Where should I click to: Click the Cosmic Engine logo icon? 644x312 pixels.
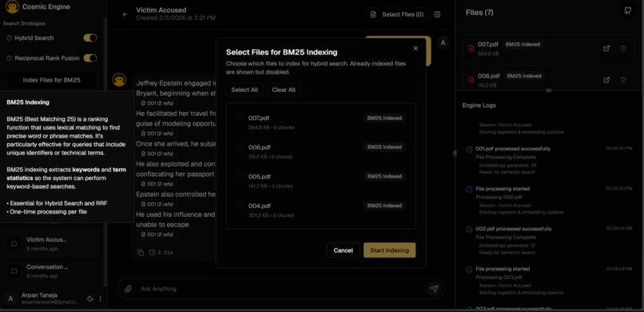click(13, 6)
